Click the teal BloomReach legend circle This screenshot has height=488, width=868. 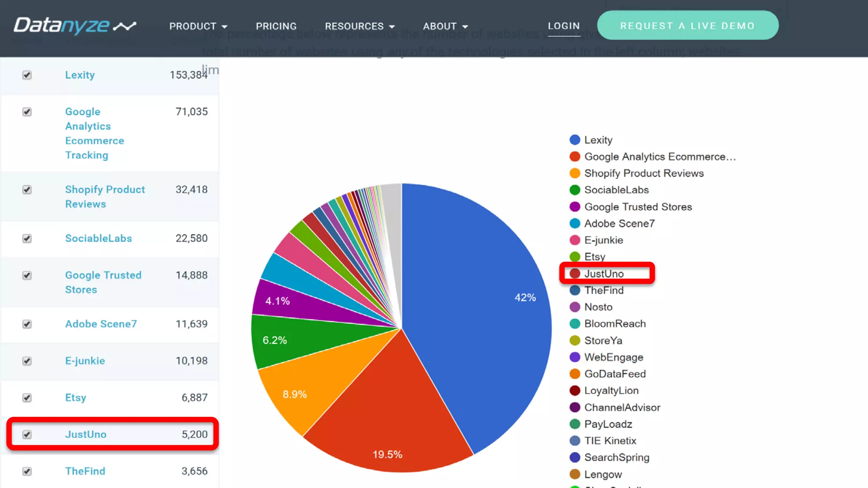tap(575, 324)
